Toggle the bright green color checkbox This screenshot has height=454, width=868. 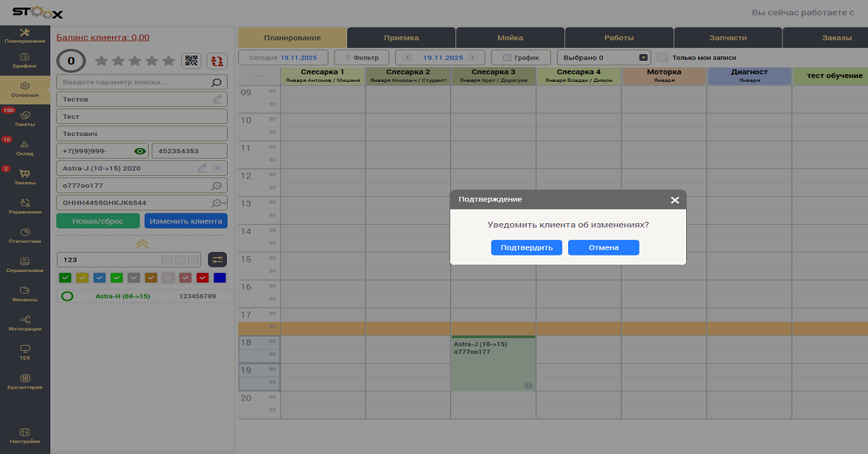pyautogui.click(x=116, y=278)
